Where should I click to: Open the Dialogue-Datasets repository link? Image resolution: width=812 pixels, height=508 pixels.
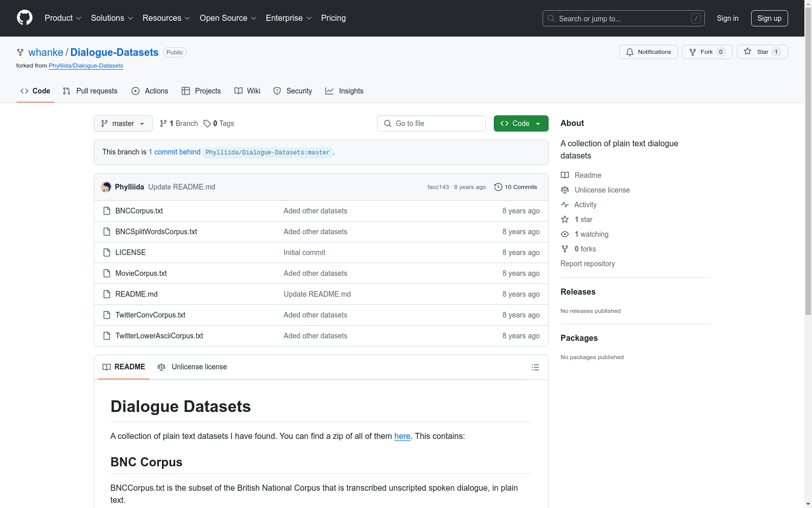pos(114,52)
